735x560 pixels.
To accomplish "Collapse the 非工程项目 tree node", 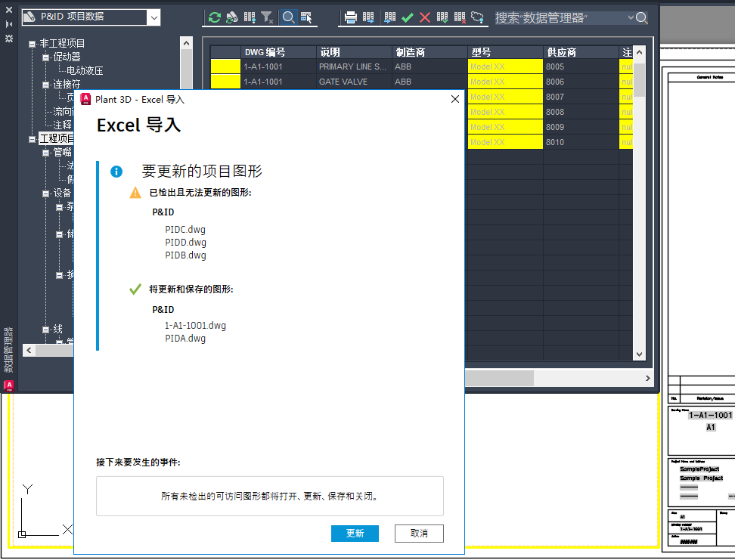I will coord(32,44).
